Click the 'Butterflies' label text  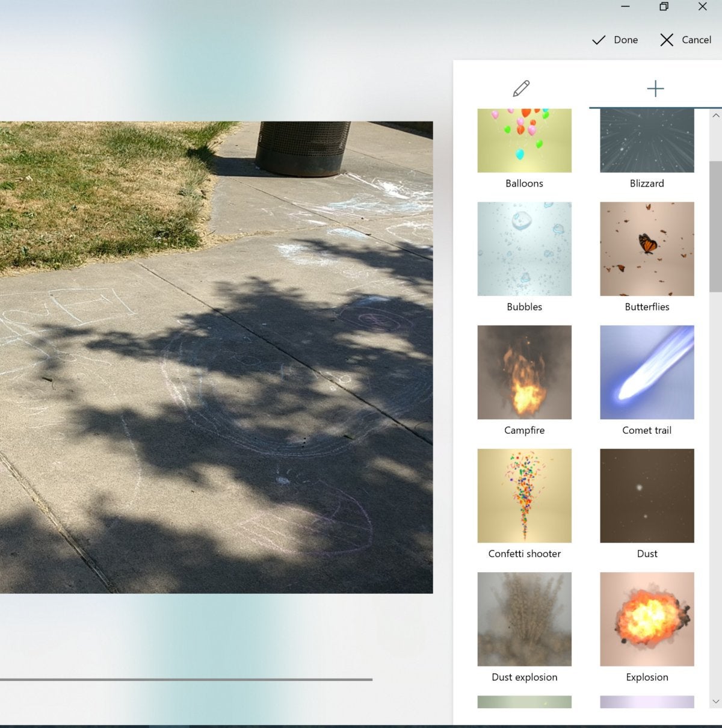click(x=647, y=307)
